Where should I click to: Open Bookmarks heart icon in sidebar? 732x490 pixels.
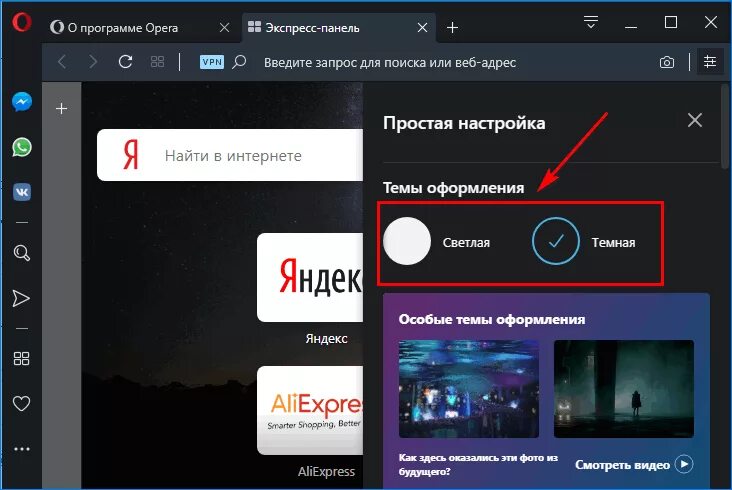point(21,403)
